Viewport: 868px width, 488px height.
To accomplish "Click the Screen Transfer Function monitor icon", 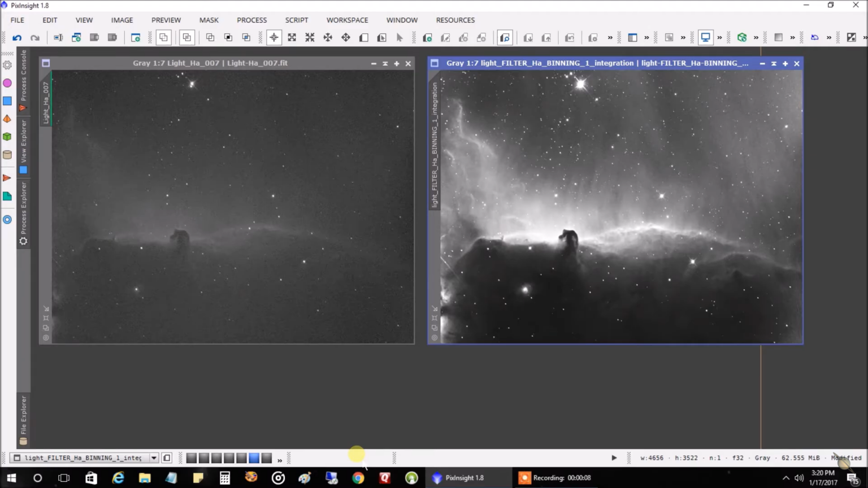I will coord(706,38).
